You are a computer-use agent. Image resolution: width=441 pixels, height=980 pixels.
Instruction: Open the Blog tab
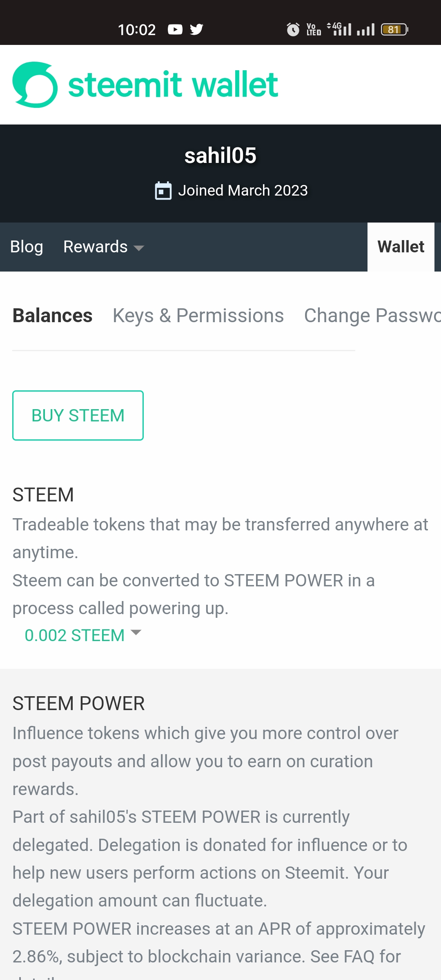pos(27,247)
